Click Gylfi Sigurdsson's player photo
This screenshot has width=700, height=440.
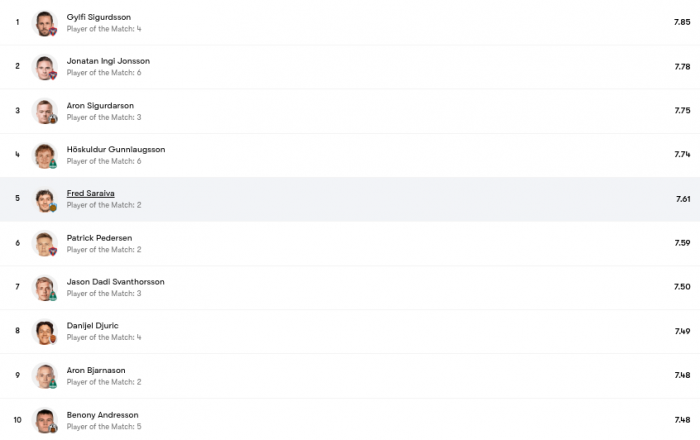pyautogui.click(x=45, y=23)
